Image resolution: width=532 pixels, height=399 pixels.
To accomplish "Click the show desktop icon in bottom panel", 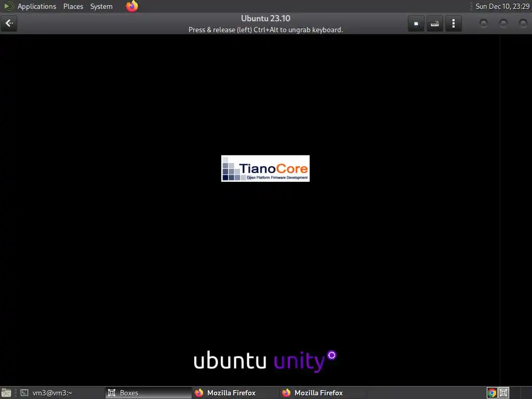I will [6, 393].
